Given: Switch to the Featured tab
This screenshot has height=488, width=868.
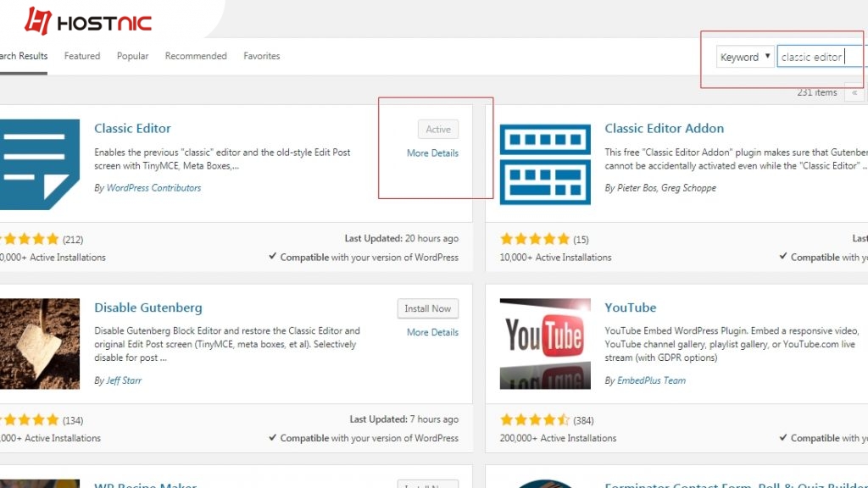Looking at the screenshot, I should pos(82,56).
